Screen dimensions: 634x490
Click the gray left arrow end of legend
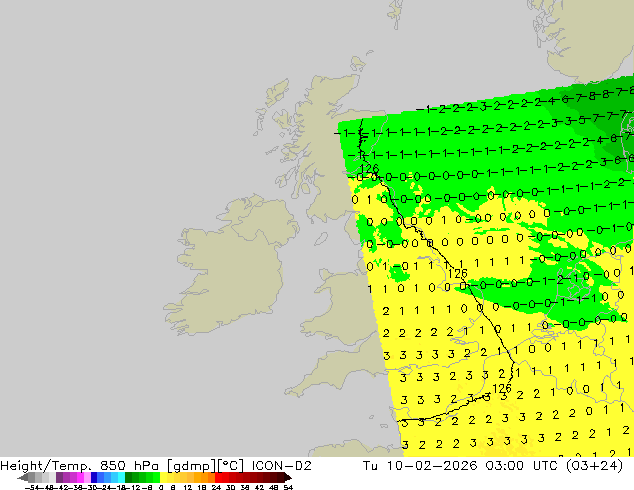[x=23, y=477]
